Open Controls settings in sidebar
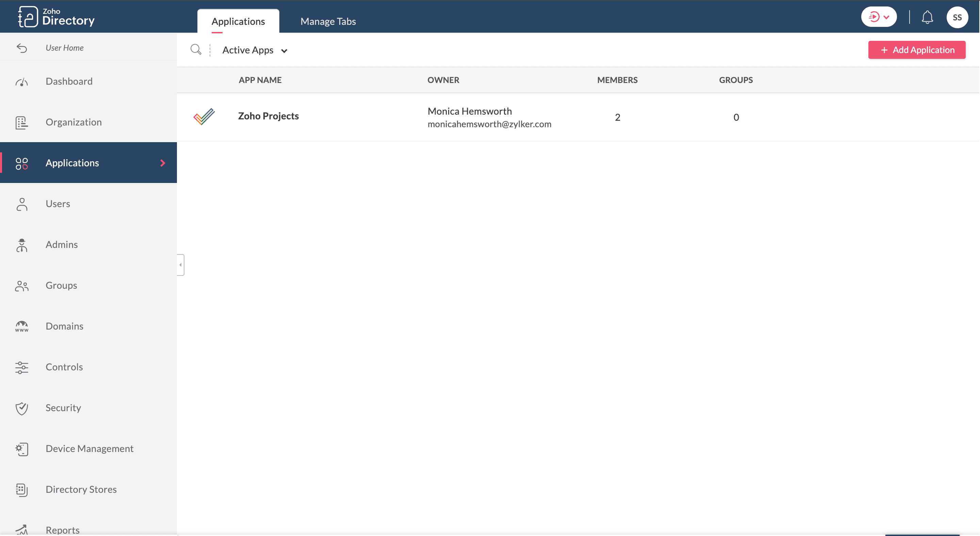 click(x=64, y=367)
